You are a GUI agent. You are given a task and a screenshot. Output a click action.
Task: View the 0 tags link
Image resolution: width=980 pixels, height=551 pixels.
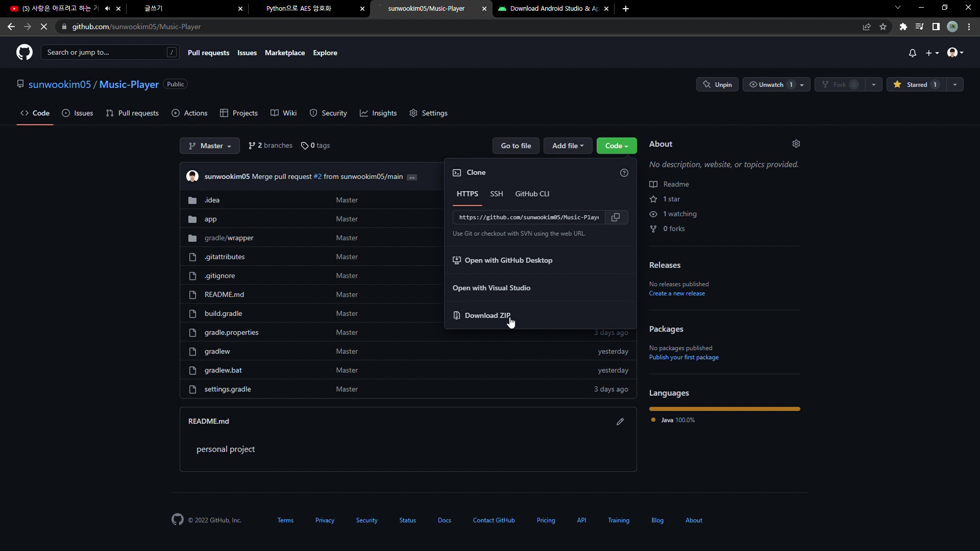click(x=315, y=146)
